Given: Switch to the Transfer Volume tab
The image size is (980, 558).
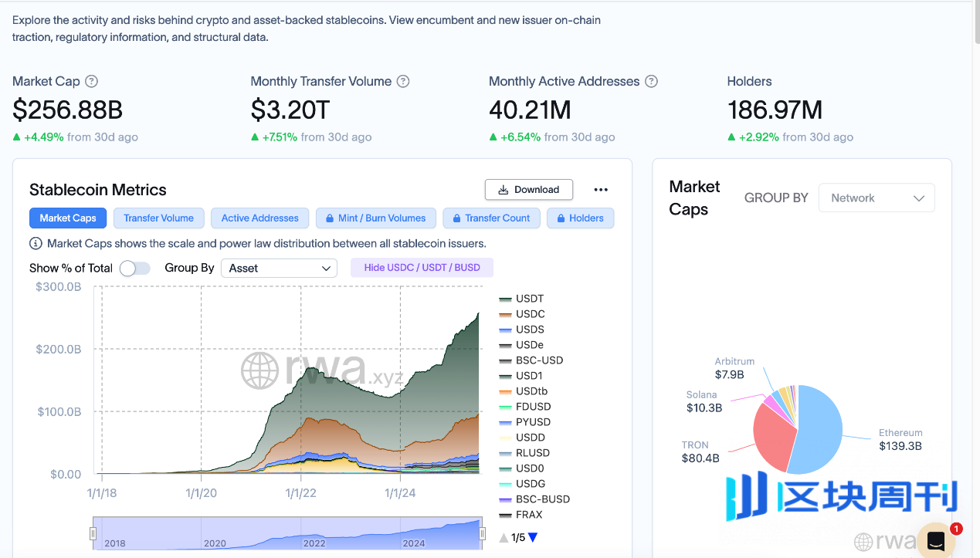Looking at the screenshot, I should pyautogui.click(x=158, y=218).
